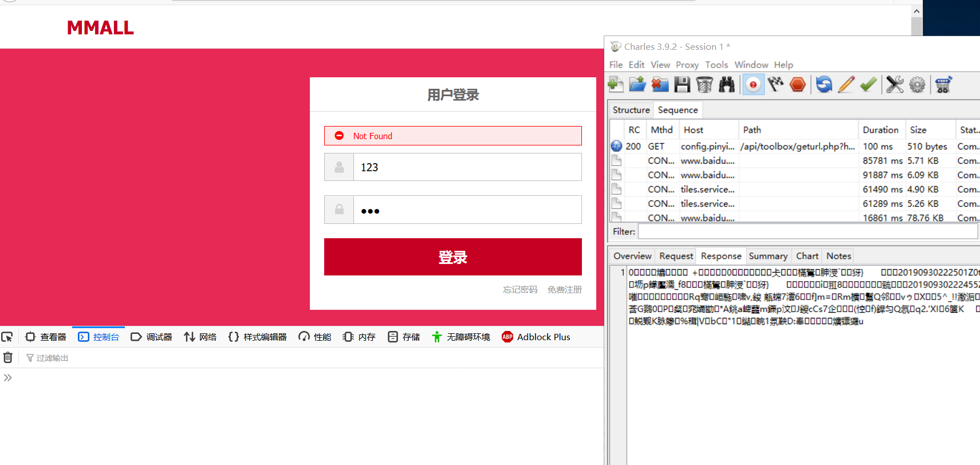Screen dimensions: 980x465
Task: Click the blue Repeat request icon
Action: click(824, 85)
